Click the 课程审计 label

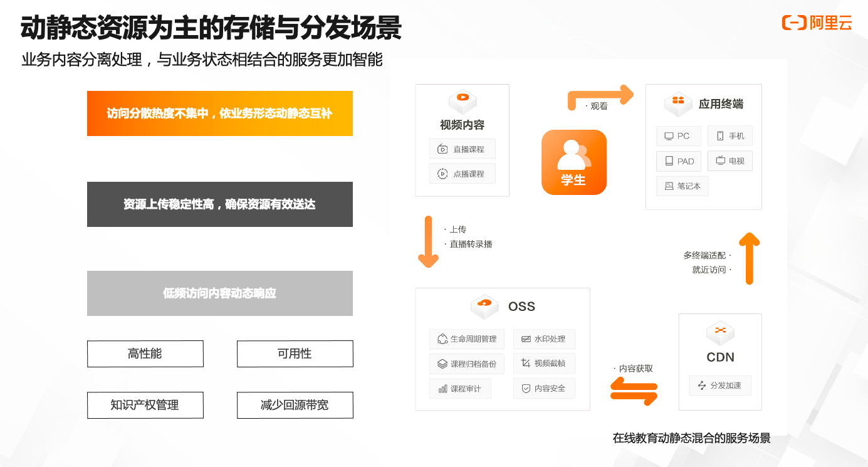pos(466,389)
